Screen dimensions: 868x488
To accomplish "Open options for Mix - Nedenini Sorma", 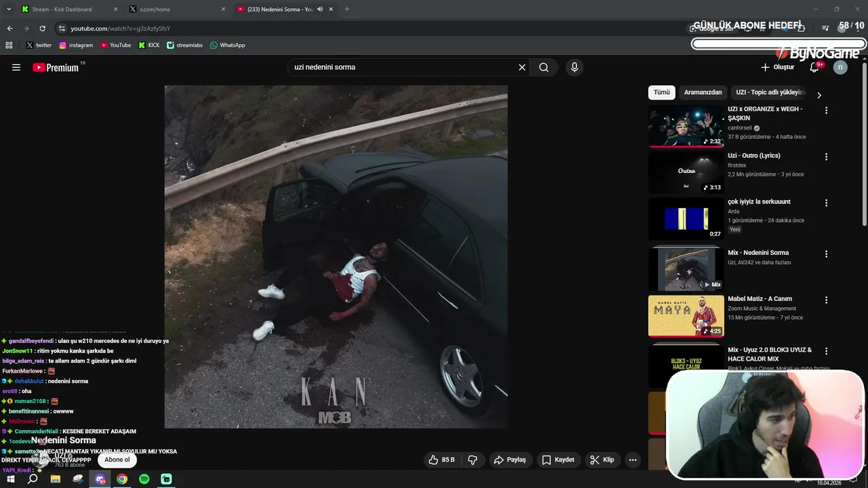I will point(826,254).
